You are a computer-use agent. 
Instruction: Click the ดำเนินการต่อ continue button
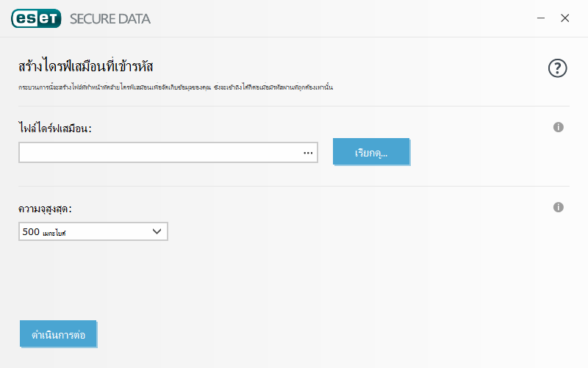tap(58, 333)
